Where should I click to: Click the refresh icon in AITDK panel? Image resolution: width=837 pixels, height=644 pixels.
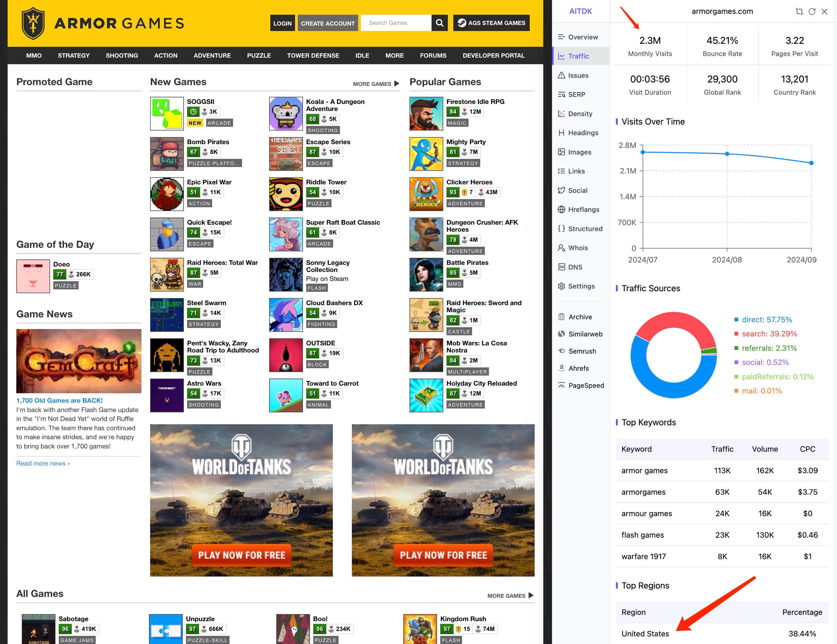pos(812,12)
